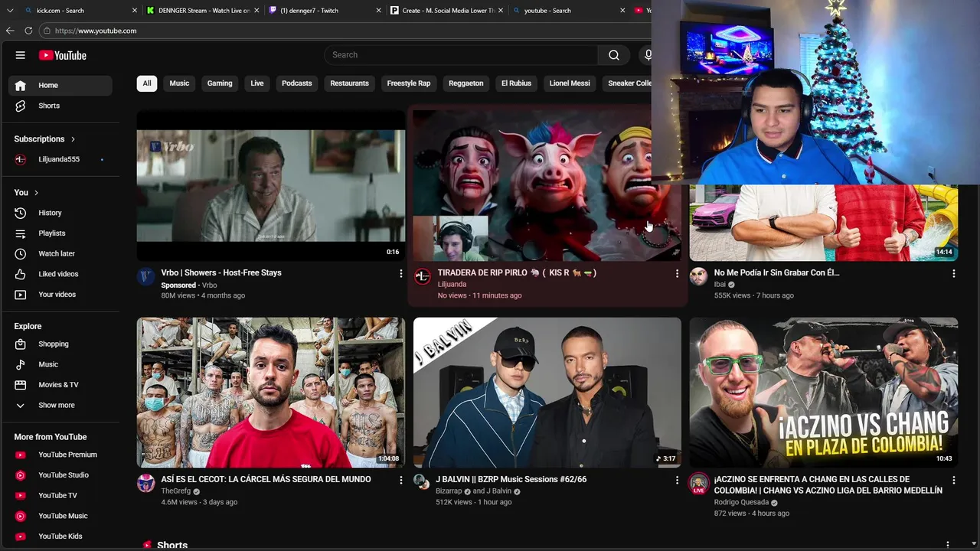Open YouTube Kids link
Screen dimensions: 980x551
[60, 536]
